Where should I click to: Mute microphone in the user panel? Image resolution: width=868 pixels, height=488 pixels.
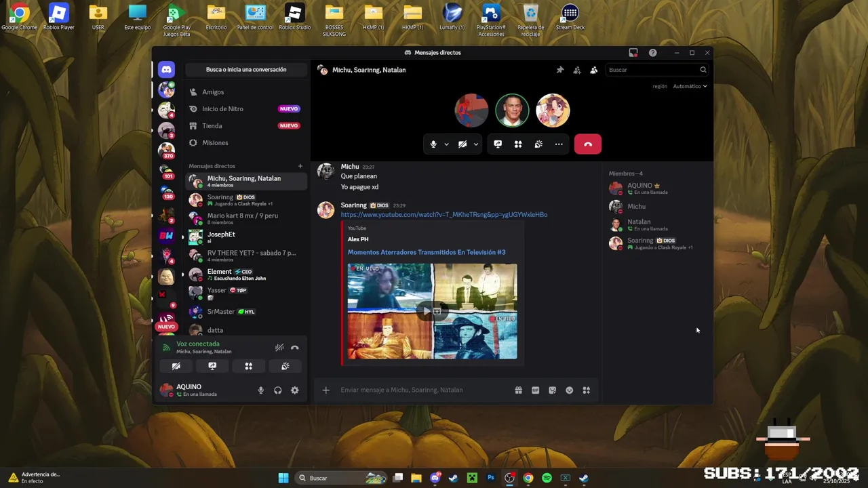(x=260, y=390)
